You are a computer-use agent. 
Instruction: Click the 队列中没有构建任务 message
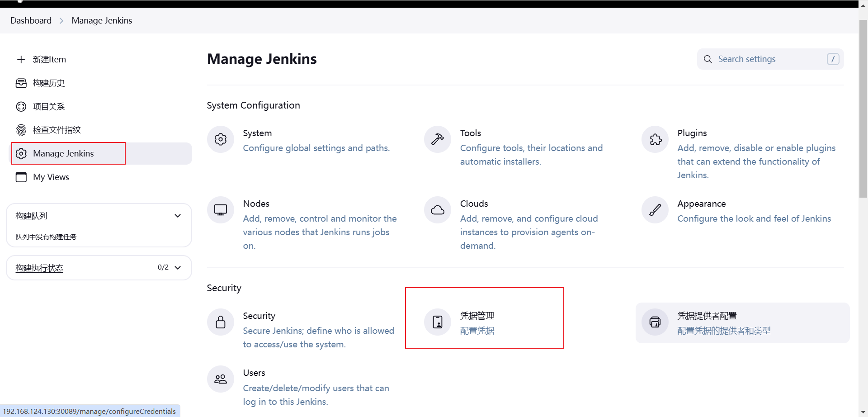[46, 237]
